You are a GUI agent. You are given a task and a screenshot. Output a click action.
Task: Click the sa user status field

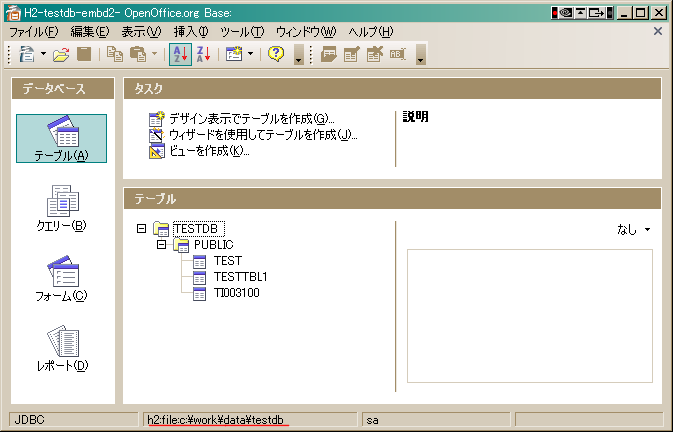(436, 420)
